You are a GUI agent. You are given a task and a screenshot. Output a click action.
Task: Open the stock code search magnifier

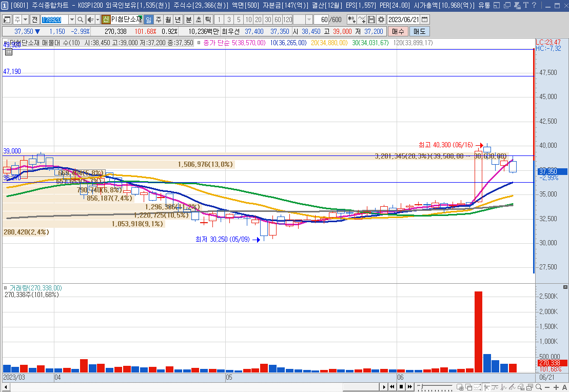pyautogui.click(x=81, y=19)
